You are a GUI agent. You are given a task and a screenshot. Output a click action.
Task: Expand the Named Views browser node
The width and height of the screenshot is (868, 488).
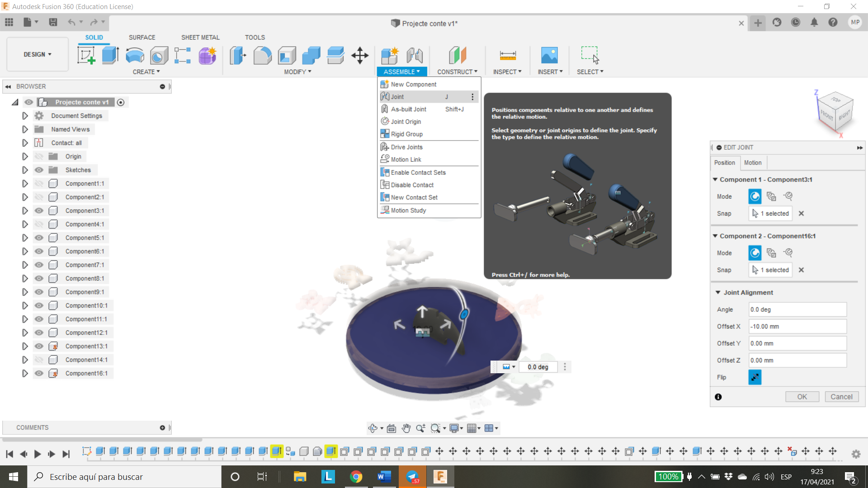[24, 129]
